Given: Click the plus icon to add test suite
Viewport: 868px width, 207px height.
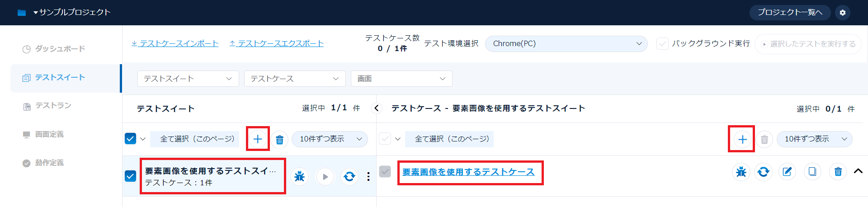Looking at the screenshot, I should 258,139.
